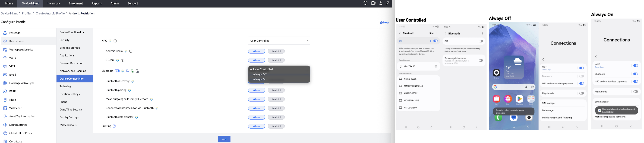644x143 pixels.
Task: Select Network and Roaming category
Action: (x=75, y=71)
